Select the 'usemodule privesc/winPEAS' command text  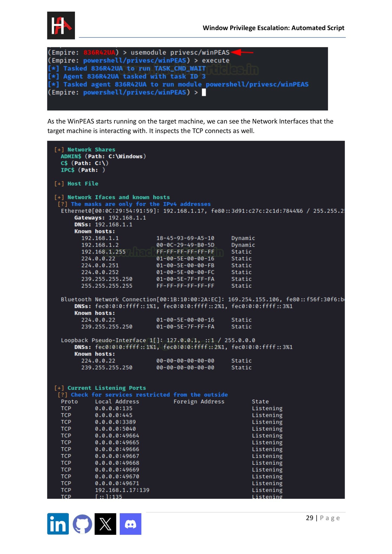pos(180,52)
